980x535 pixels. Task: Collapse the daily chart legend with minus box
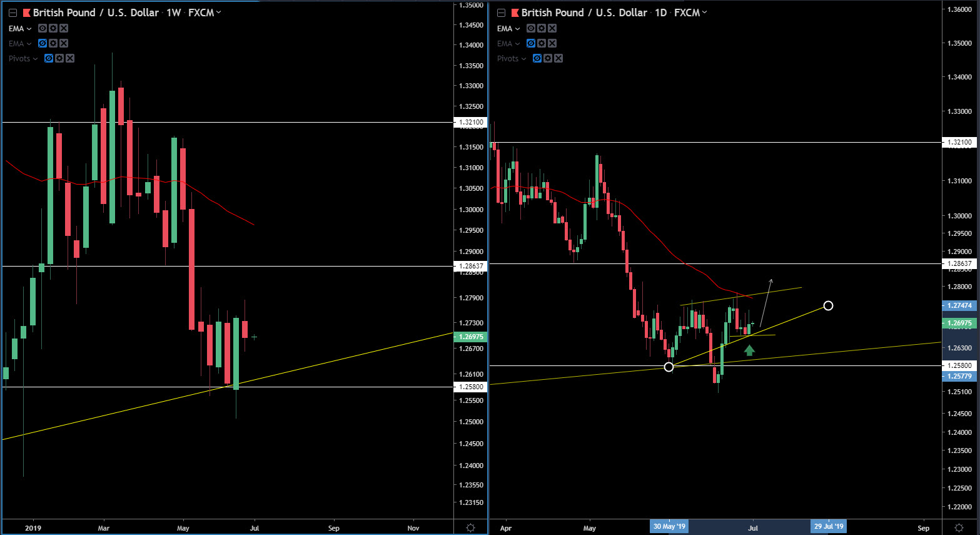click(501, 13)
